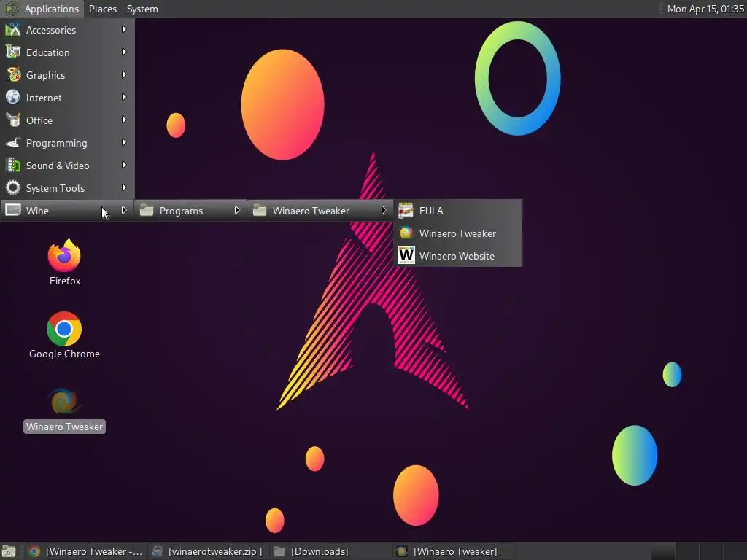Click the workspace switcher in bottom panel
This screenshot has height=560, width=747.
[x=699, y=551]
